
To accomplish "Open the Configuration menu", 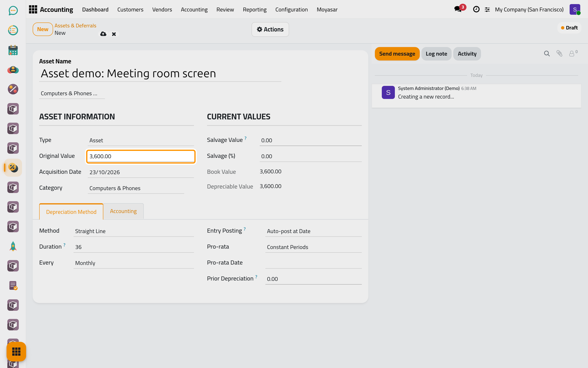I will pyautogui.click(x=291, y=10).
